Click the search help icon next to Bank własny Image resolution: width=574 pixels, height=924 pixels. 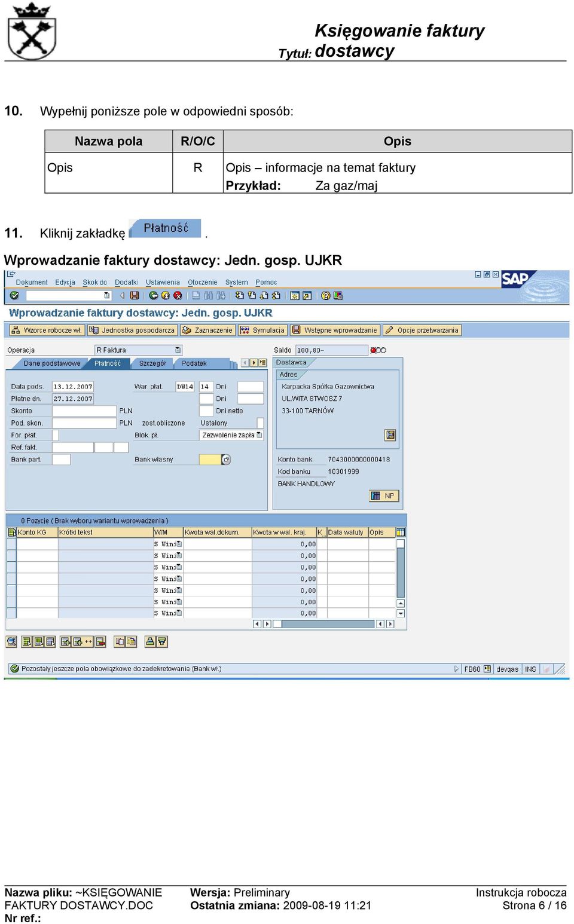tap(226, 460)
